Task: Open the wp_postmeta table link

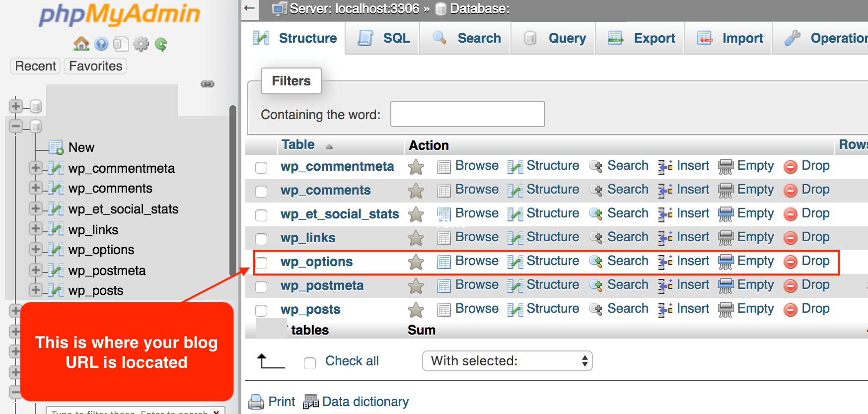Action: 322,286
